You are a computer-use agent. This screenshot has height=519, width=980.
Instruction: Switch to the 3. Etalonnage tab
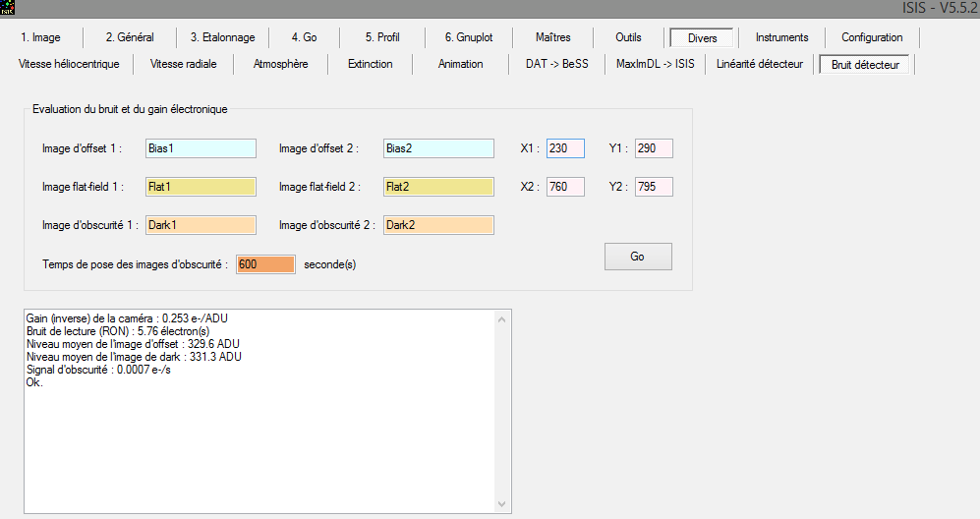(222, 38)
